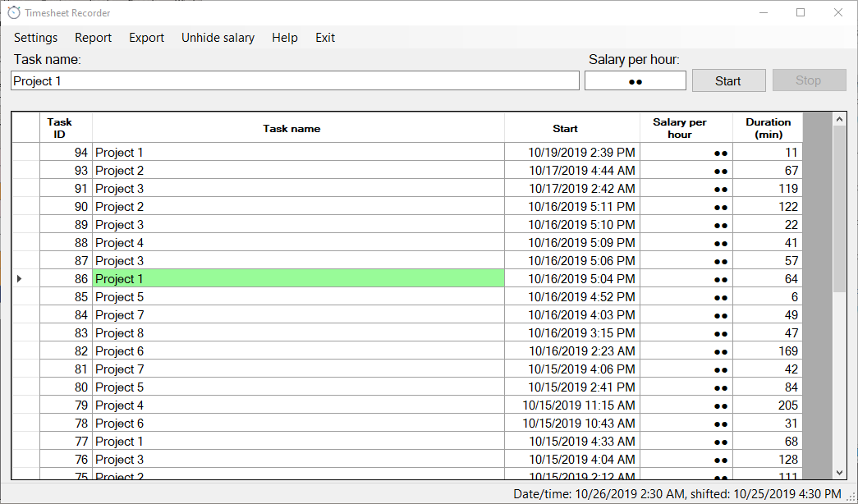Select Project 4 in task row 79

(298, 405)
